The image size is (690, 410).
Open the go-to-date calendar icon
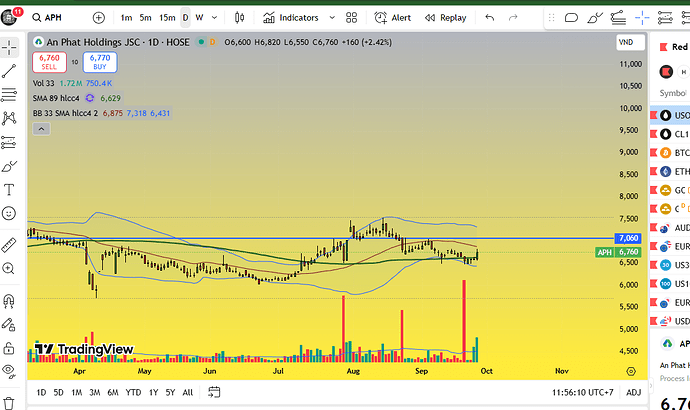coord(214,392)
